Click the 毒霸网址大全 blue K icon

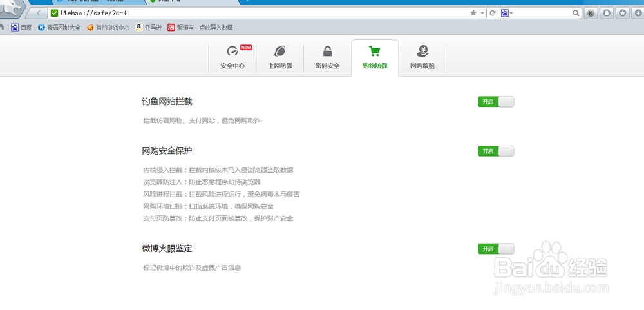(x=41, y=28)
